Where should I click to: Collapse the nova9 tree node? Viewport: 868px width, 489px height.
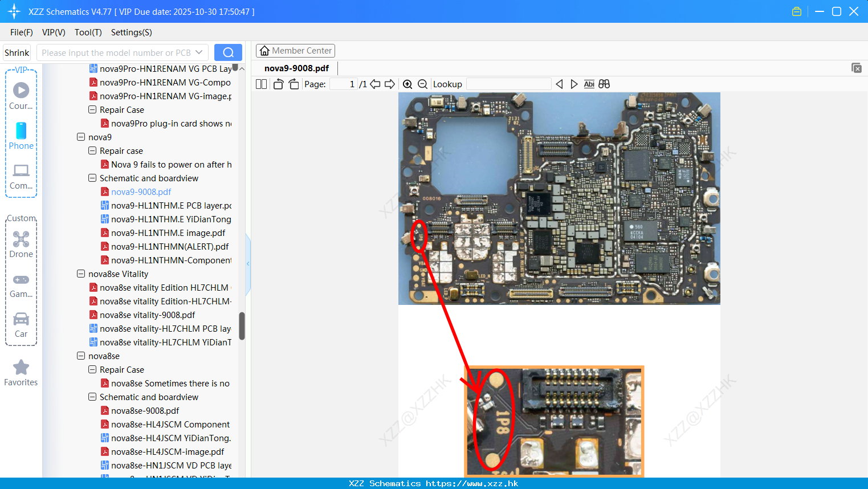tap(81, 137)
